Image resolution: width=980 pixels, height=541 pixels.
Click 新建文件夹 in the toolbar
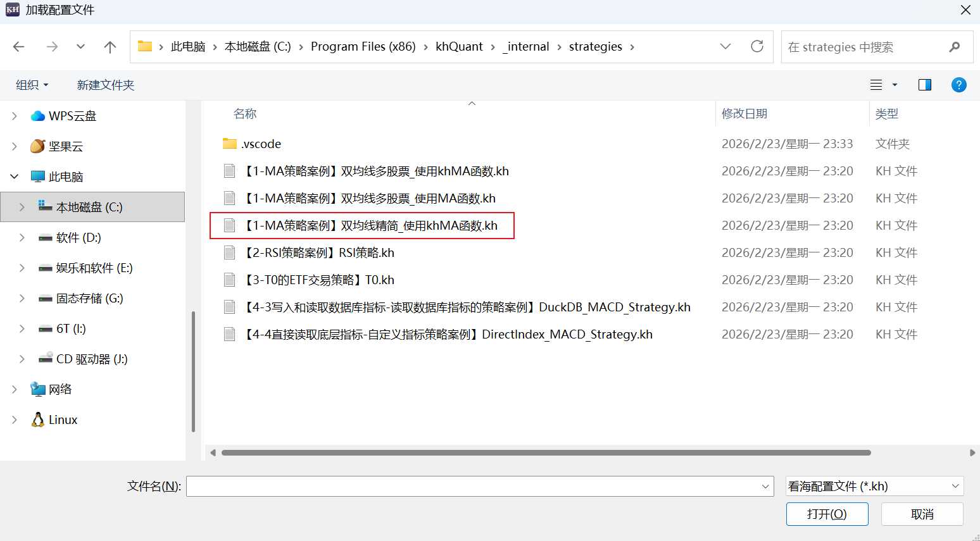[x=105, y=85]
